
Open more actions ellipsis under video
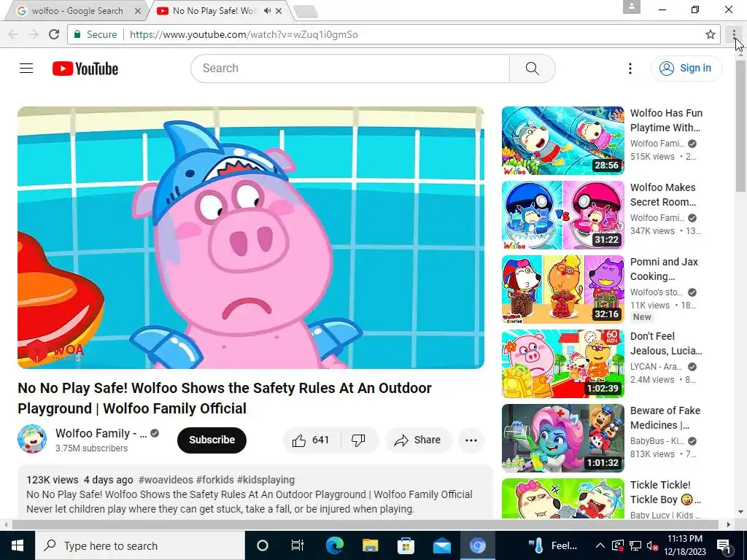coord(471,440)
